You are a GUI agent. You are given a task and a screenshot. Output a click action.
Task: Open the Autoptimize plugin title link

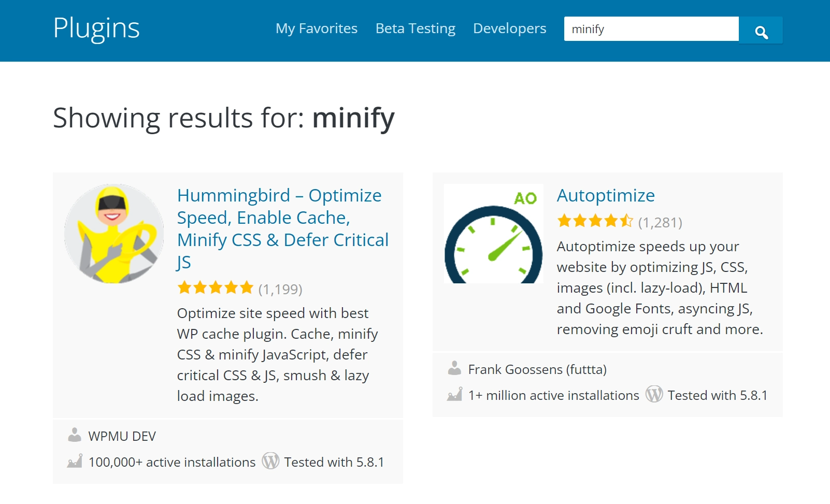(x=606, y=195)
